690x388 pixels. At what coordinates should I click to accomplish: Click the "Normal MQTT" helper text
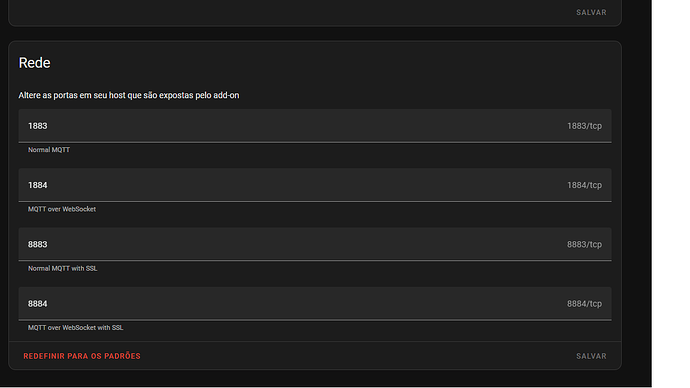click(x=49, y=150)
